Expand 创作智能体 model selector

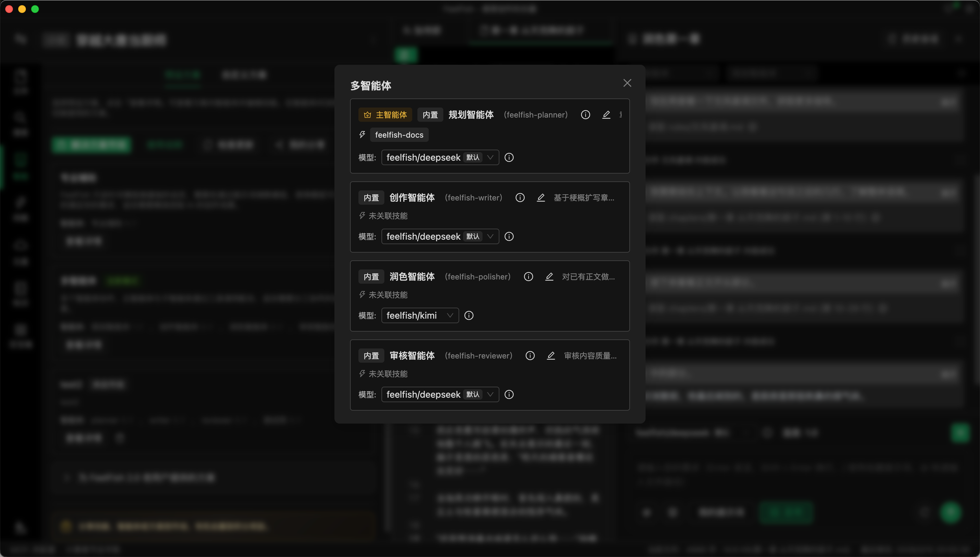440,236
